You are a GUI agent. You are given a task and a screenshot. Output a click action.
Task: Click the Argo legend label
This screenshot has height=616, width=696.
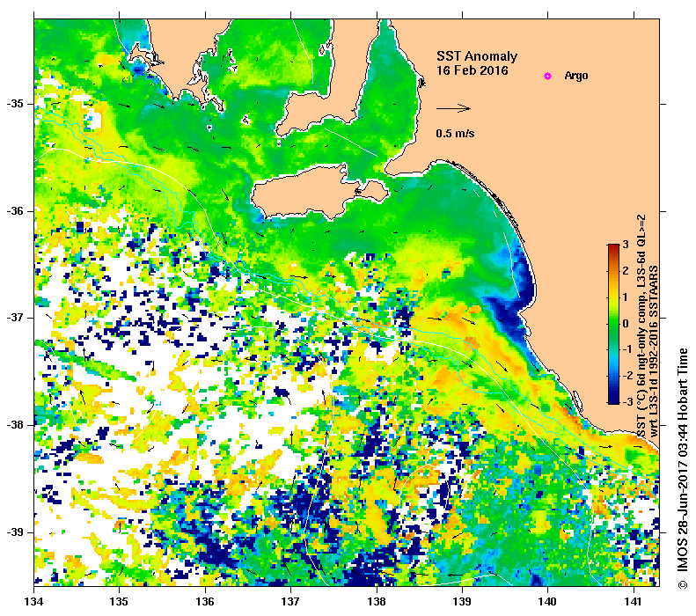[575, 76]
